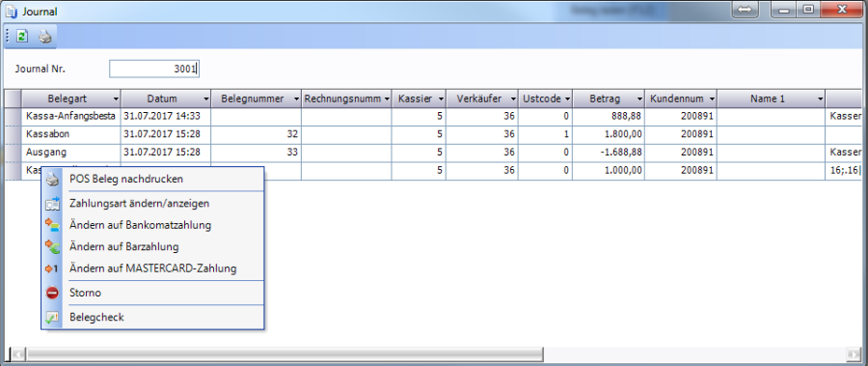Select the Kassabon row in the table
This screenshot has height=366, width=868.
click(433, 134)
